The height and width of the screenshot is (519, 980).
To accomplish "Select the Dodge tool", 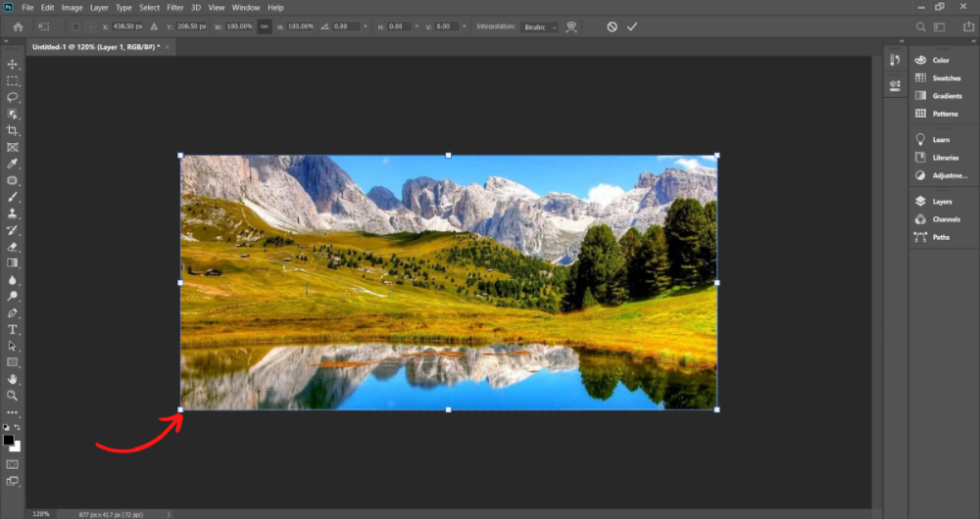I will click(x=13, y=296).
